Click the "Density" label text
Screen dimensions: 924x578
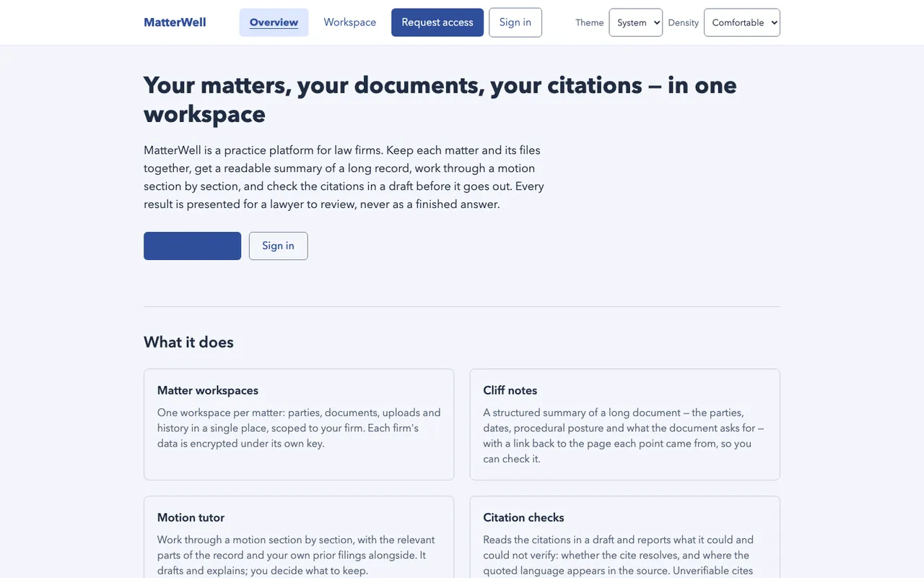684,22
